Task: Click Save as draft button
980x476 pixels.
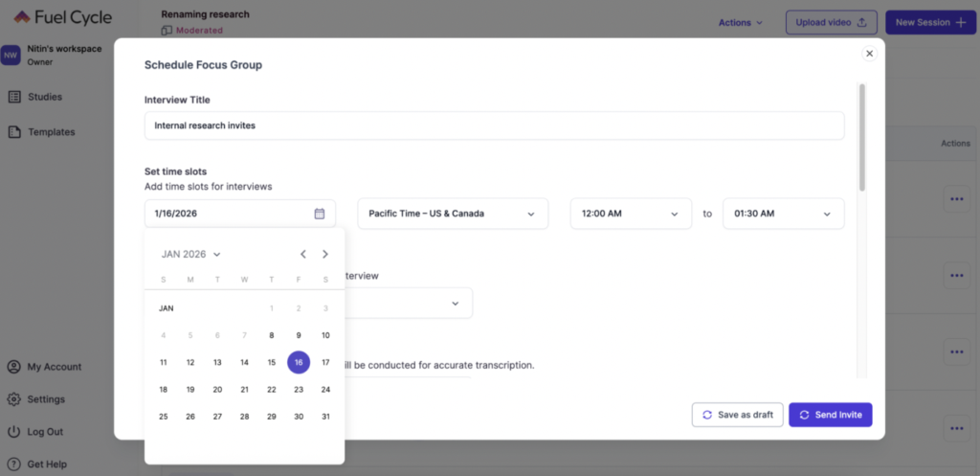Action: (737, 415)
